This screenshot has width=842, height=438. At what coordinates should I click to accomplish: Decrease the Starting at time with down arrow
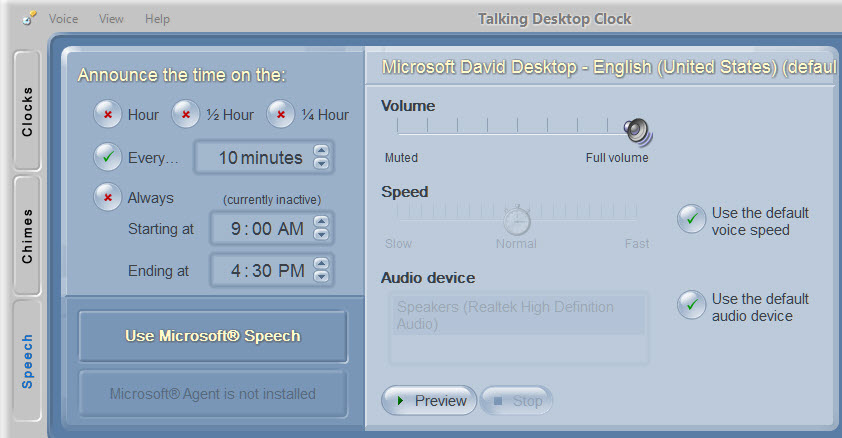(x=321, y=234)
